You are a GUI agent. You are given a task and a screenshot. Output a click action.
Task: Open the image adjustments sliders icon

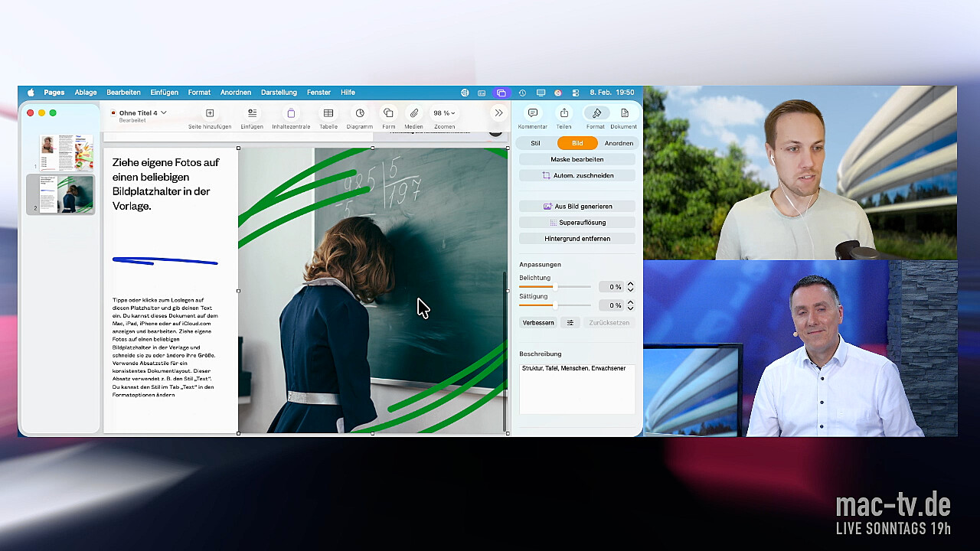(570, 323)
